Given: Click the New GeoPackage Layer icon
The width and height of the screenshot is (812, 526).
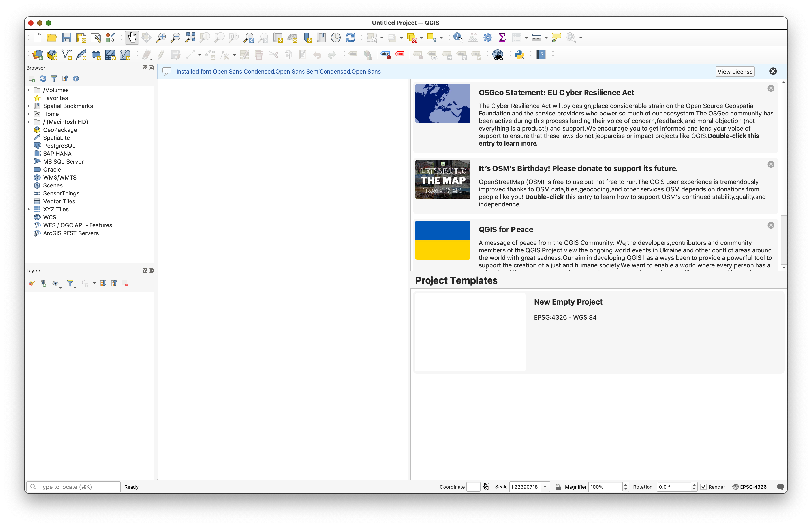Looking at the screenshot, I should point(52,55).
